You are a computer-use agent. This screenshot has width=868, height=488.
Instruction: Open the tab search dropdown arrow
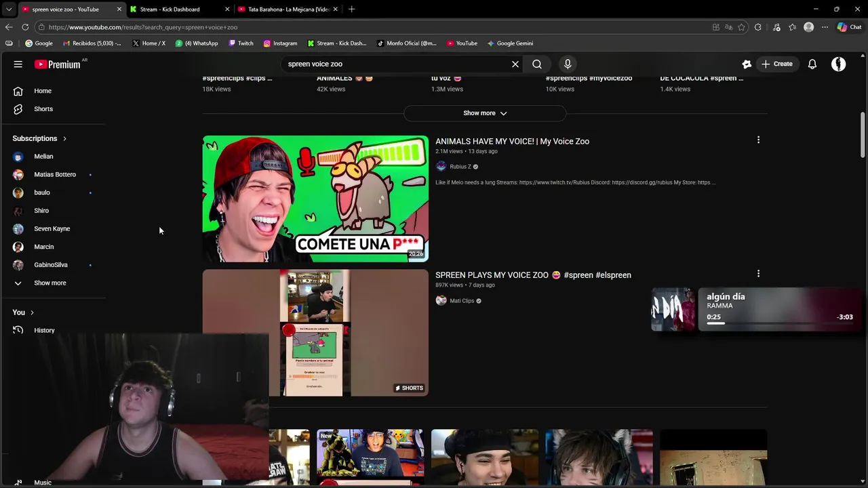click(x=8, y=9)
